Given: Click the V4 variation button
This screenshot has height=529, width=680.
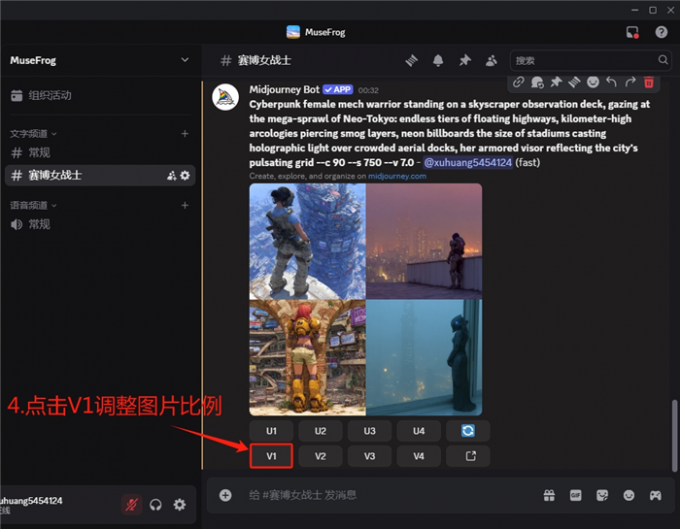Looking at the screenshot, I should click(418, 456).
